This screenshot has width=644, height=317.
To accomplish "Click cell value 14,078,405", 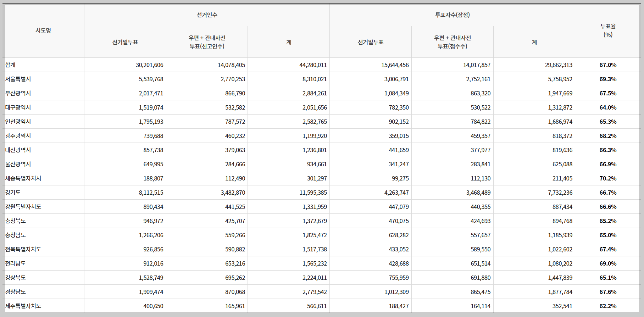I will pyautogui.click(x=231, y=65).
